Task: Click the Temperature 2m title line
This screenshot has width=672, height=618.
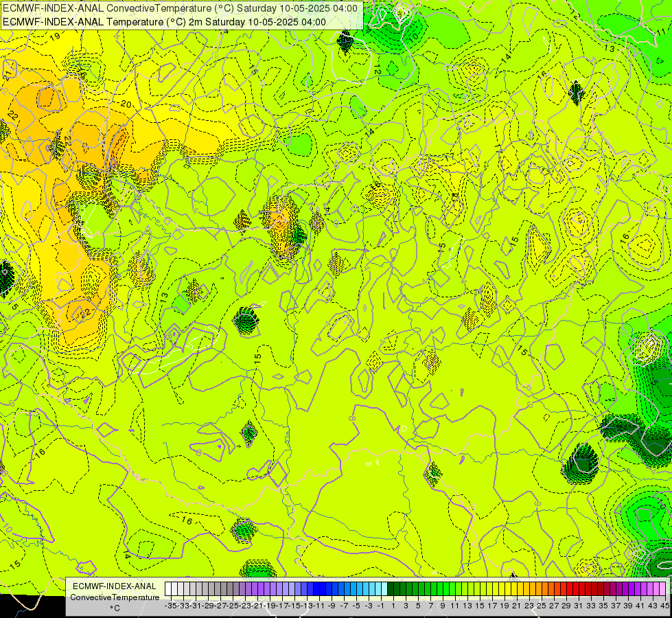Action: [x=164, y=22]
